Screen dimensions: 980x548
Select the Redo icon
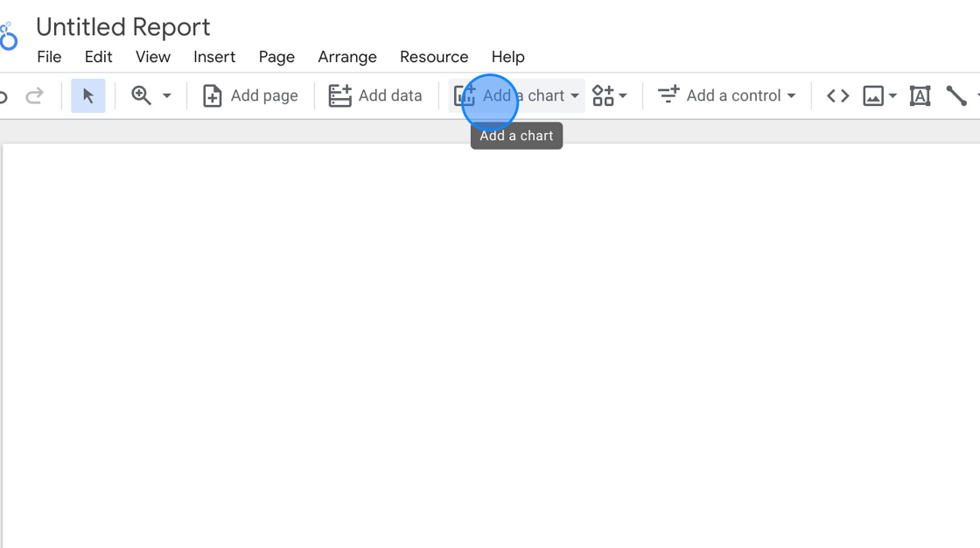point(35,95)
